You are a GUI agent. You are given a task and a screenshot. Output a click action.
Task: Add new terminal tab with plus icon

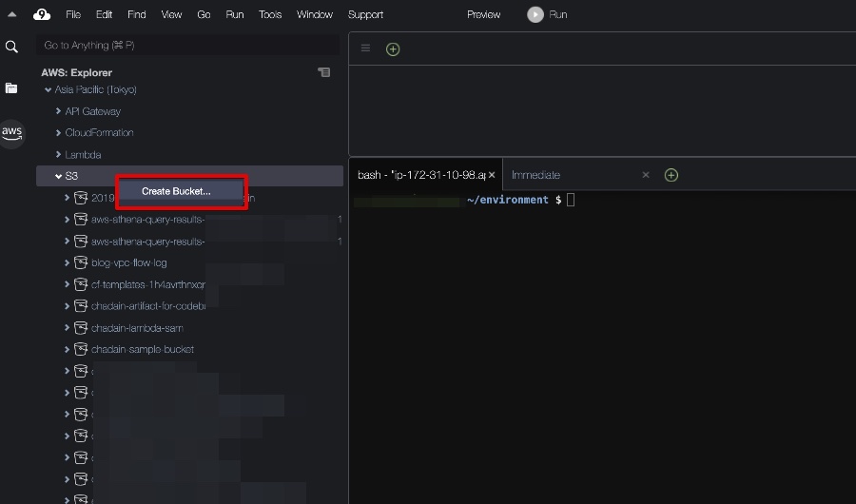tap(671, 175)
